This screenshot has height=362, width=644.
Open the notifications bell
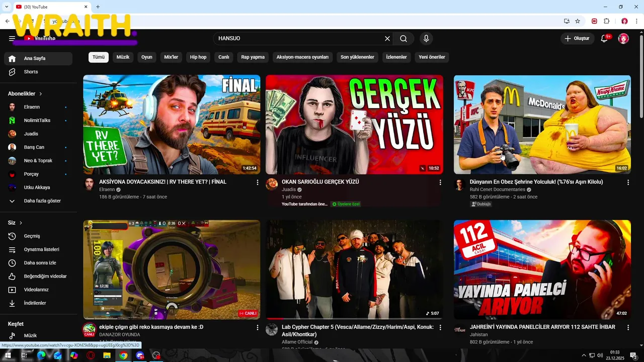605,39
